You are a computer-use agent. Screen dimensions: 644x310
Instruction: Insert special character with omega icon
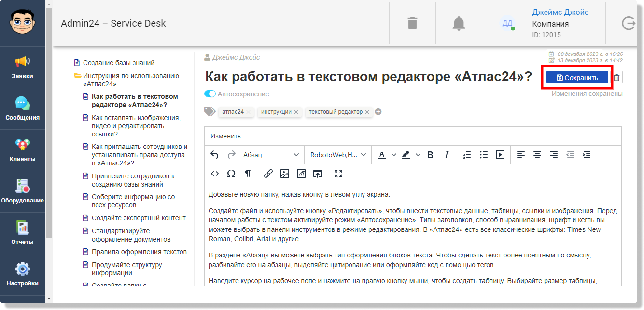pos(231,174)
